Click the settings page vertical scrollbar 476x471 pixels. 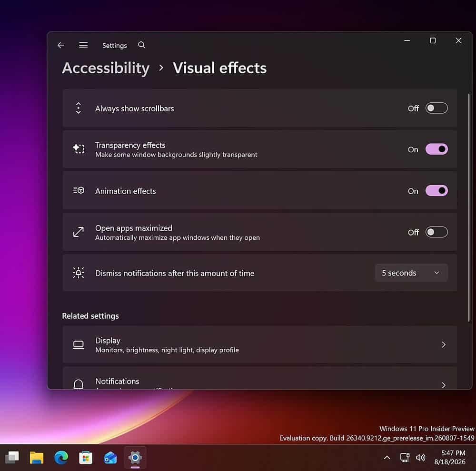(x=469, y=207)
